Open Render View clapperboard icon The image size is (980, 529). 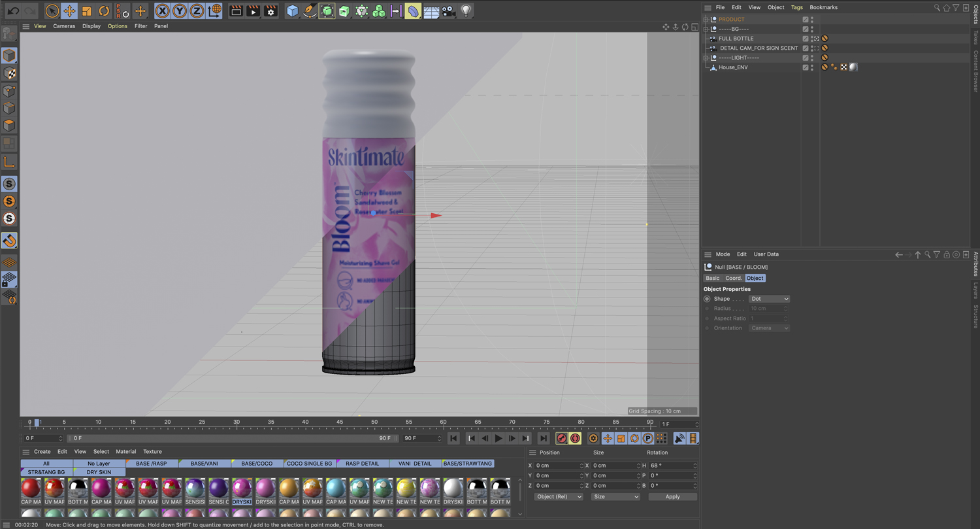pyautogui.click(x=237, y=11)
